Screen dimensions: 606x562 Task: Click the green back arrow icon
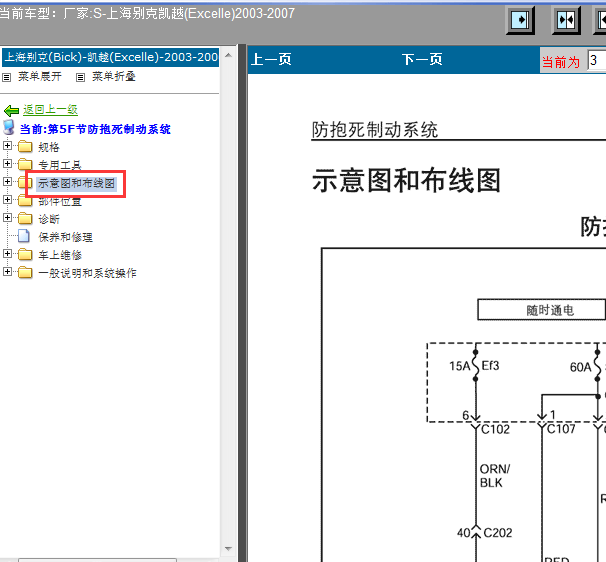click(x=11, y=111)
